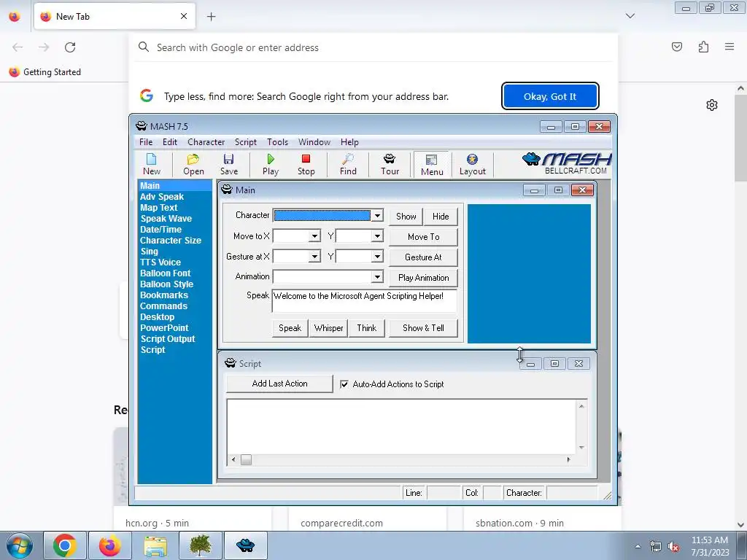Select Adv Speak in the sidebar

click(x=162, y=197)
